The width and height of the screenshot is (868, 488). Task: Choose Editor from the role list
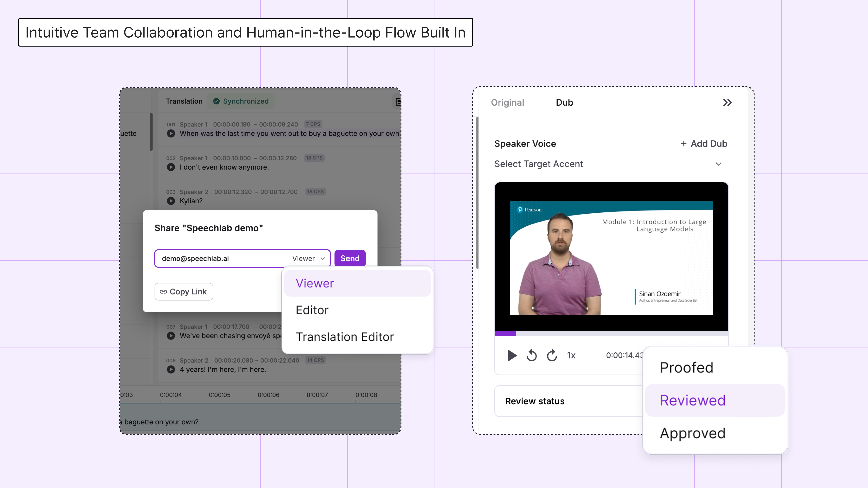[x=312, y=310]
